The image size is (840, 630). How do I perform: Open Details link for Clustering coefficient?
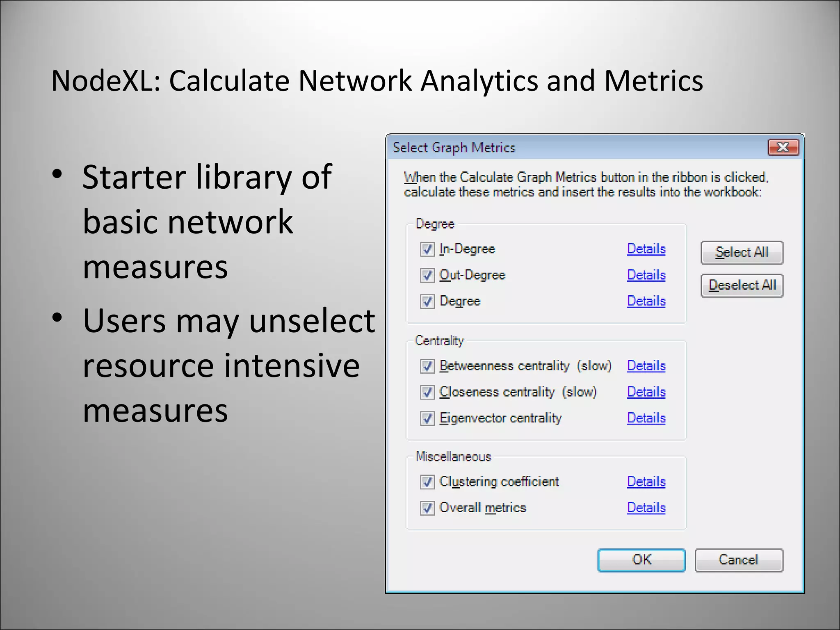[x=646, y=482]
